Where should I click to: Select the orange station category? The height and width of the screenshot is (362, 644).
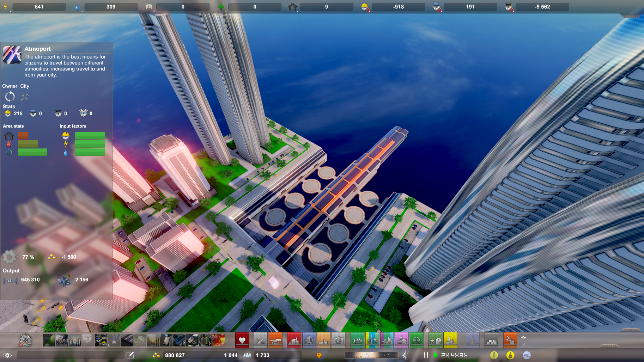point(275,340)
